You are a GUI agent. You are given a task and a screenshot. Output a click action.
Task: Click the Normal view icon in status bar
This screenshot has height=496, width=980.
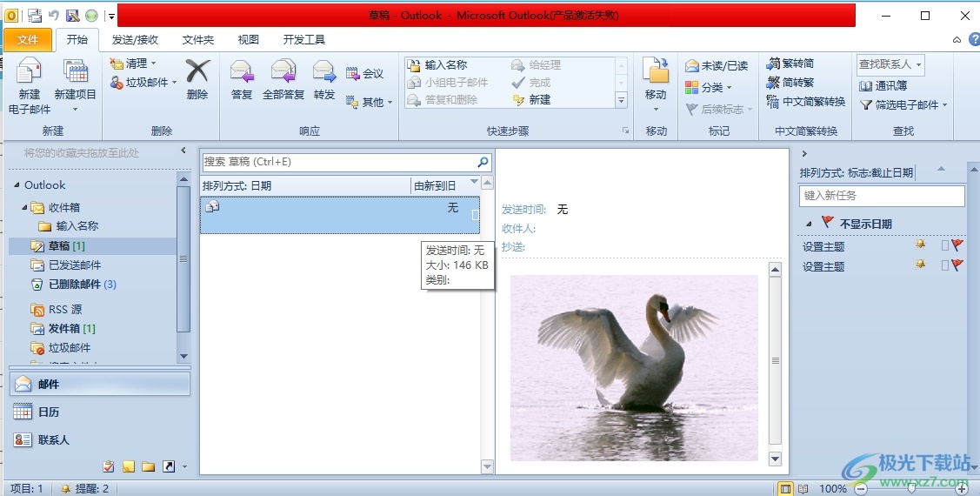pyautogui.click(x=785, y=488)
